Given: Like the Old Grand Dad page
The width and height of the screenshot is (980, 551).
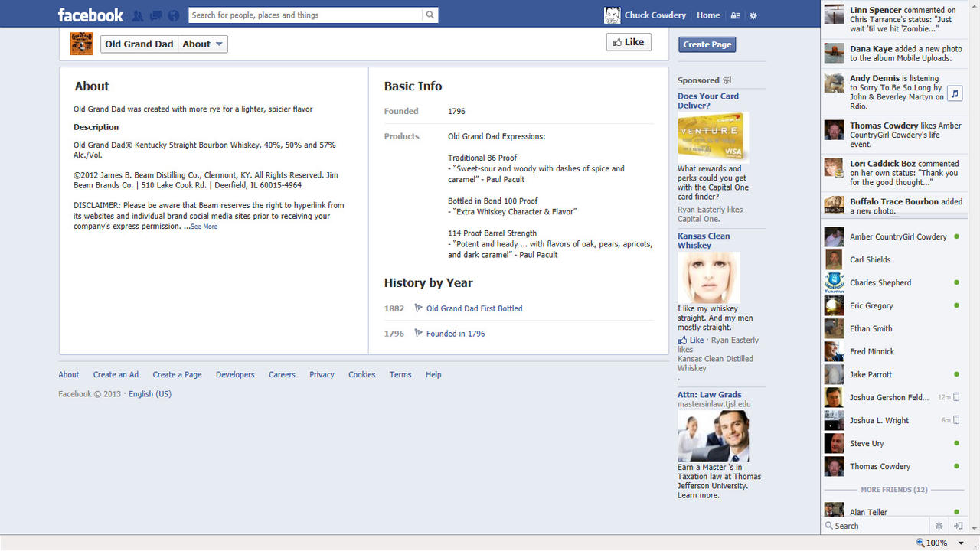Looking at the screenshot, I should tap(629, 42).
